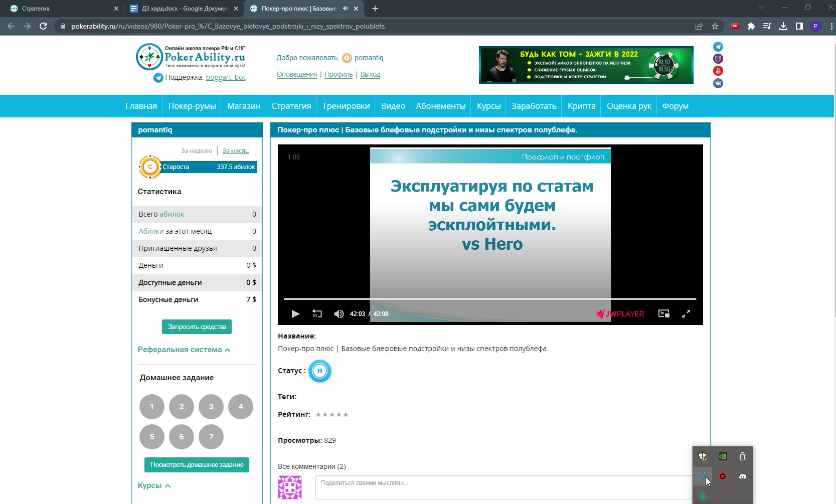The image size is (836, 504).
Task: Play the video in JW Player
Action: (x=295, y=314)
